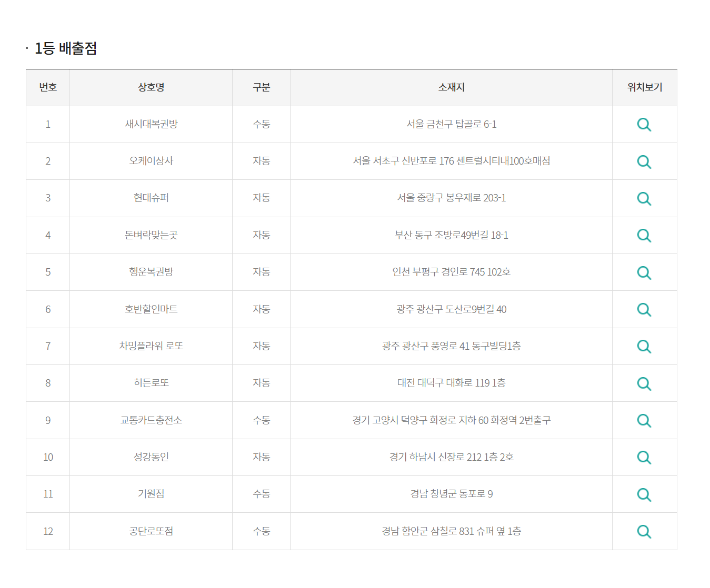Select store name 현대슈퍼
The height and width of the screenshot is (588, 710).
coord(151,198)
